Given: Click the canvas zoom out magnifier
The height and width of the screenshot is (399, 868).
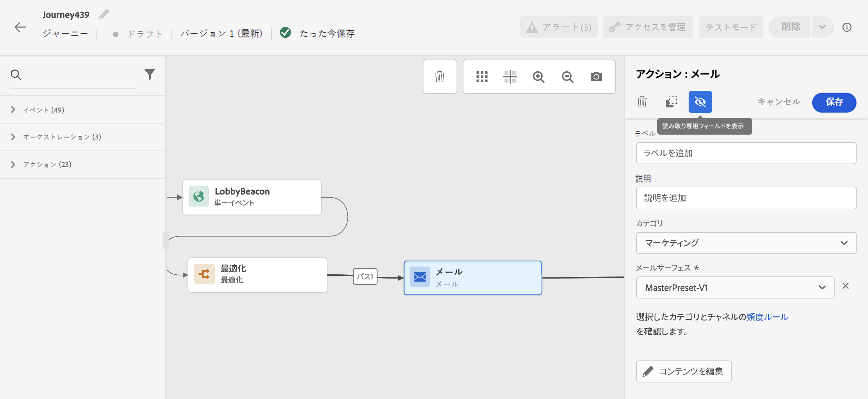Looking at the screenshot, I should (x=567, y=77).
